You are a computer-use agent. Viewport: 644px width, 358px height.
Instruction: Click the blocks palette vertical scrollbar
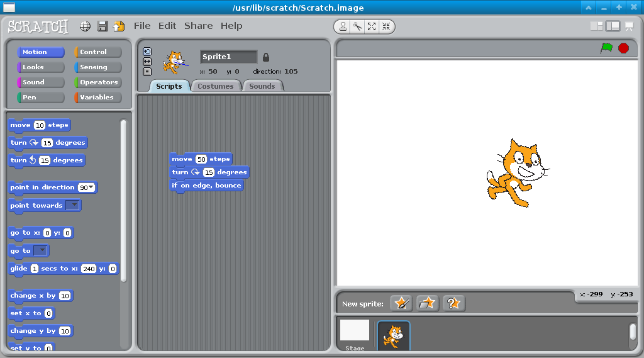click(x=123, y=201)
